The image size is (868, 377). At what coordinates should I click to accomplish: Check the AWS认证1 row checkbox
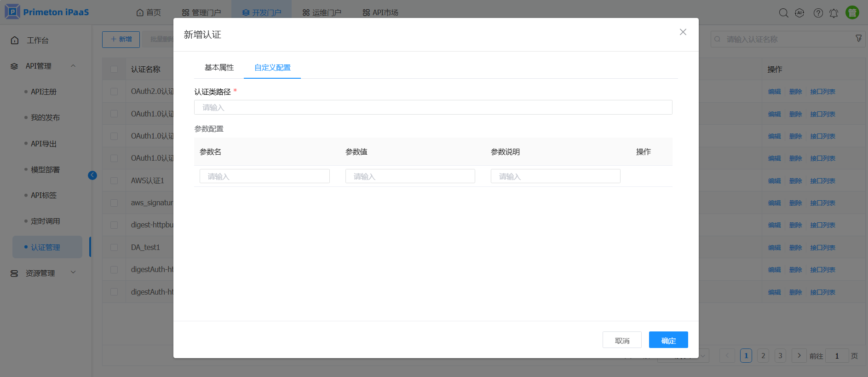pos(114,180)
